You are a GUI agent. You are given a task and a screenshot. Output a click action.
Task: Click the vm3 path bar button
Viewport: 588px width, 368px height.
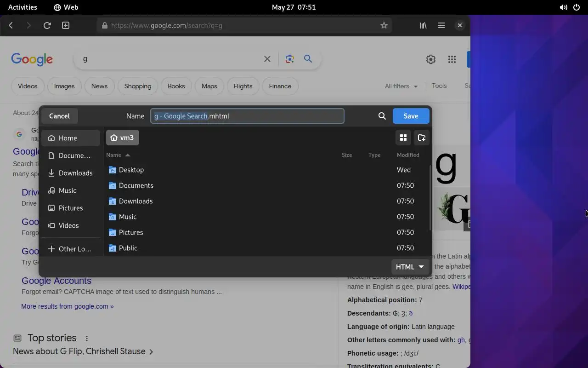(123, 138)
